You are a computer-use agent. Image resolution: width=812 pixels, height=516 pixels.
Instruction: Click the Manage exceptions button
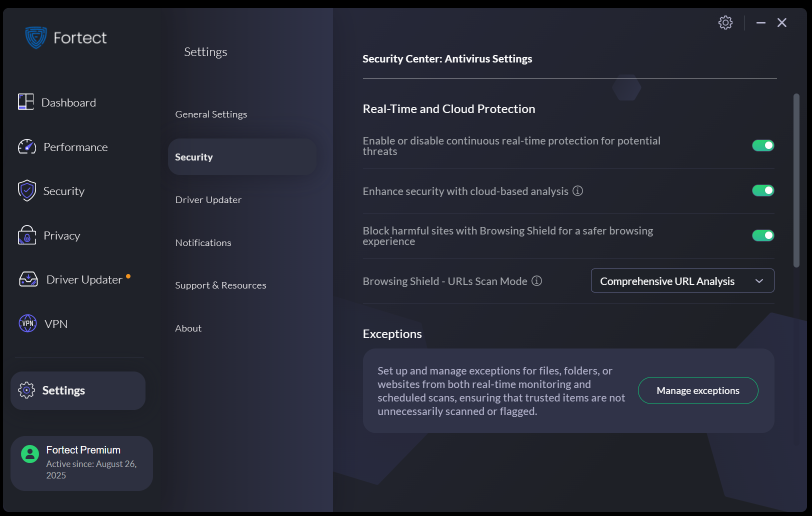[698, 390]
